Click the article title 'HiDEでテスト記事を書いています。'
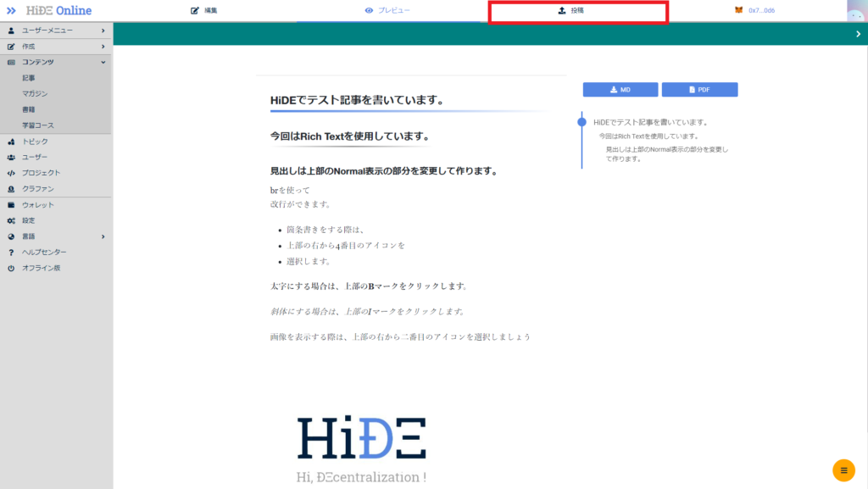868x489 pixels. [x=359, y=100]
